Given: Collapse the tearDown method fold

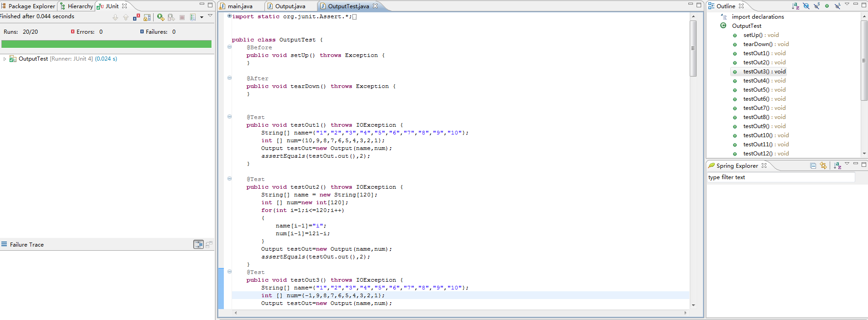Looking at the screenshot, I should pos(229,78).
